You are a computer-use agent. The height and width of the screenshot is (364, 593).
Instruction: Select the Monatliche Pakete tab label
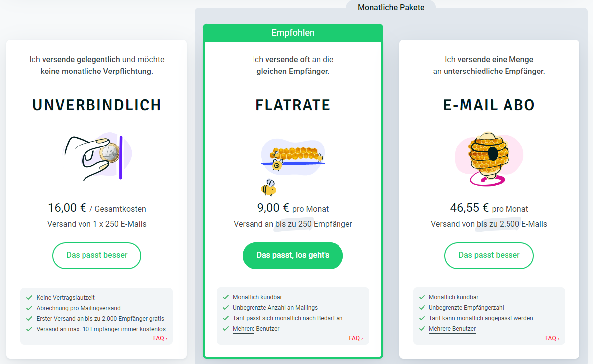391,7
